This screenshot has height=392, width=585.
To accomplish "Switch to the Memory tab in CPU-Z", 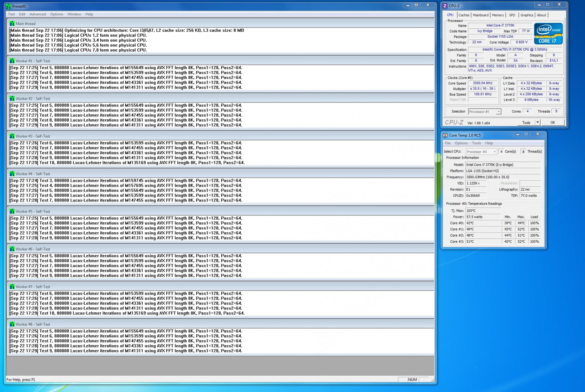I will coord(498,15).
